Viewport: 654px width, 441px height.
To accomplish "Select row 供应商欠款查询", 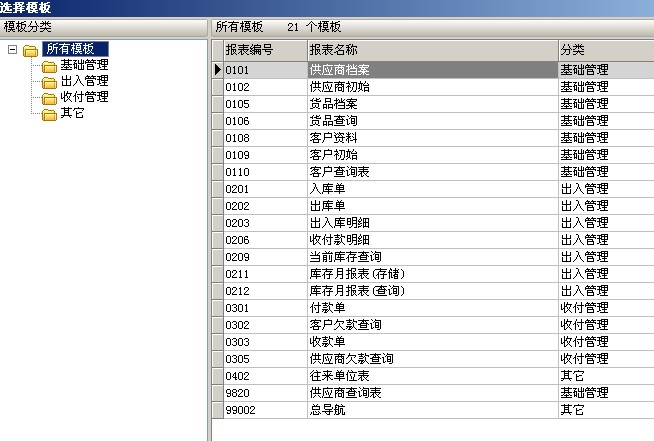I will point(433,359).
